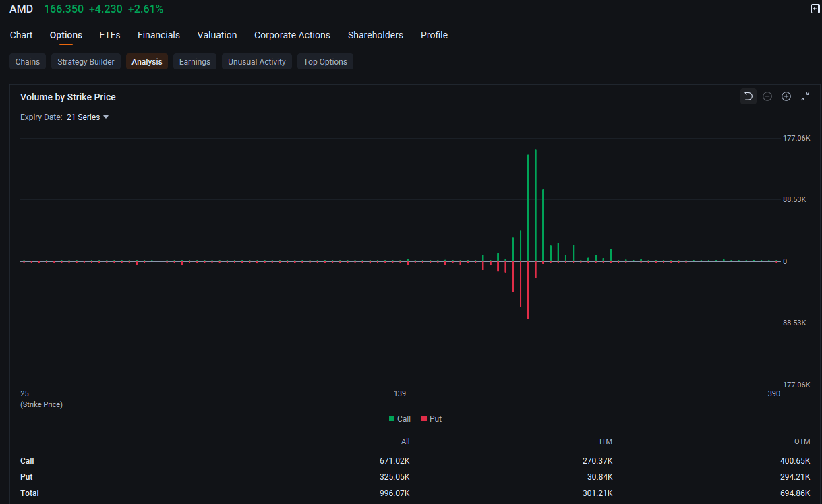Viewport: 822px width, 504px height.
Task: Open the ETFs tab
Action: coord(110,35)
